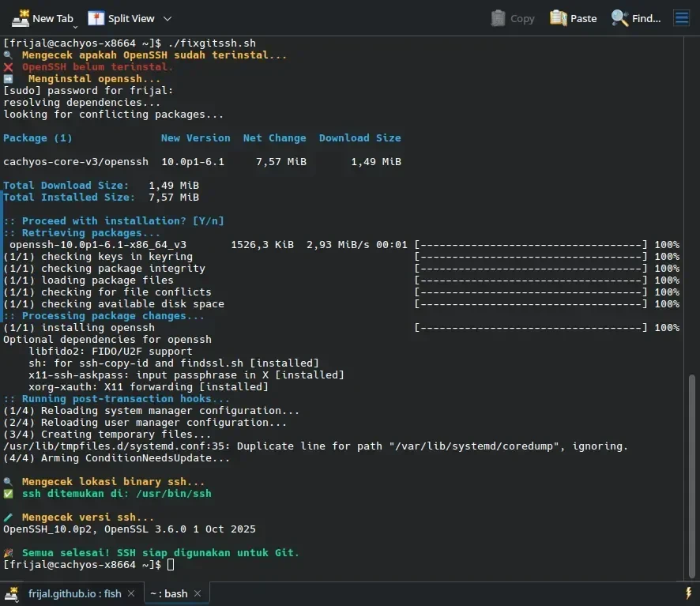Viewport: 700px width, 606px height.
Task: Click 'Reloading system manager configuration...' line
Action: [x=152, y=410]
